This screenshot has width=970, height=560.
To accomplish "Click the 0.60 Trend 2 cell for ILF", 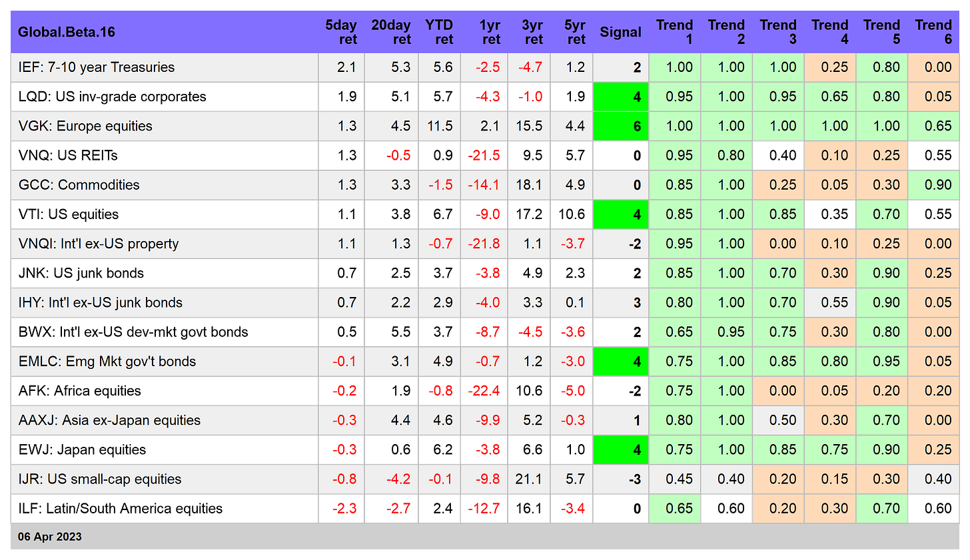I will (x=726, y=508).
